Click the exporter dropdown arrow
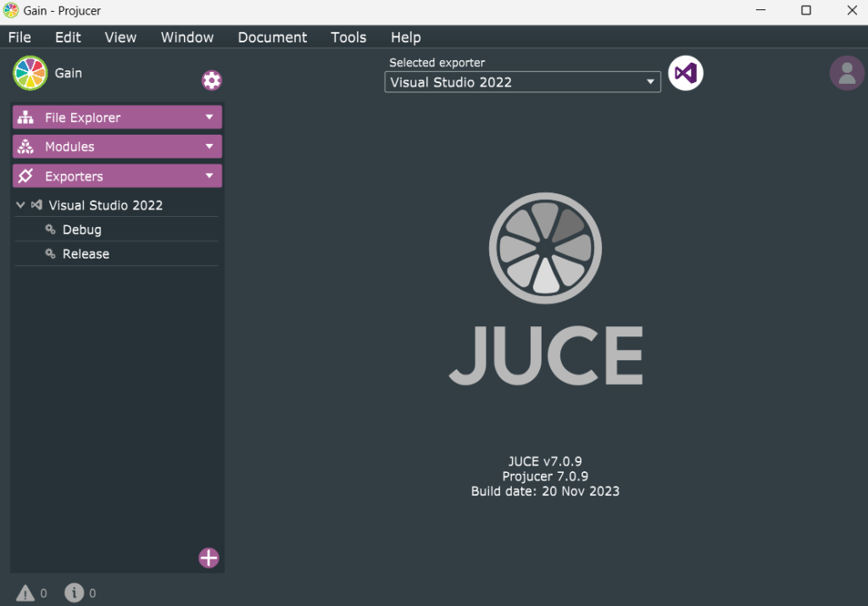The width and height of the screenshot is (868, 606). pyautogui.click(x=650, y=82)
